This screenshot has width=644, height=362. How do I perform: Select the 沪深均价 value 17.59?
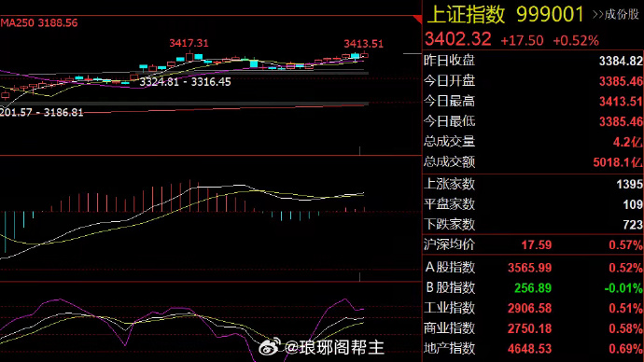pos(537,245)
